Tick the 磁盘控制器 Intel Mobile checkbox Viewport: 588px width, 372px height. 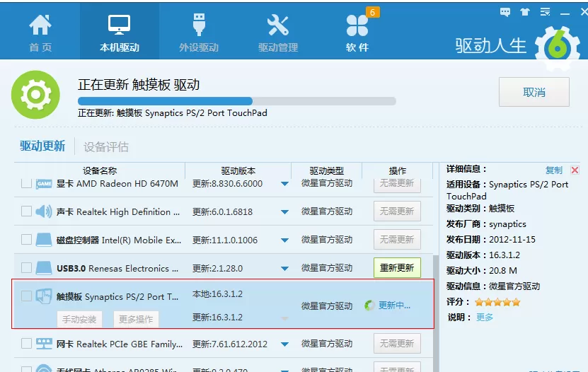click(26, 240)
